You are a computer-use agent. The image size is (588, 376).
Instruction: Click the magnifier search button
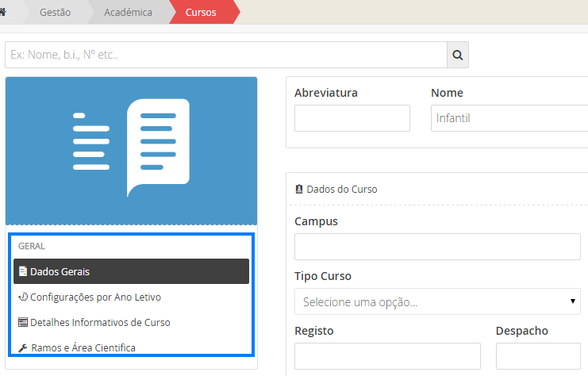click(x=458, y=55)
